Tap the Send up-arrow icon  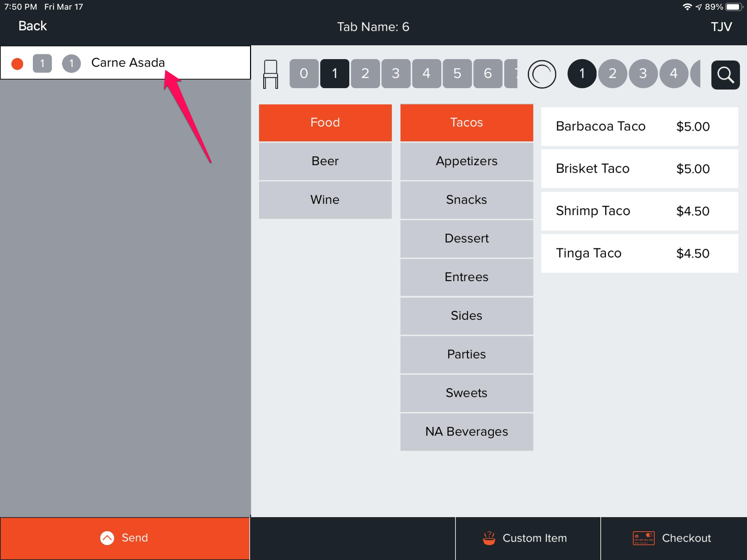[x=107, y=538]
